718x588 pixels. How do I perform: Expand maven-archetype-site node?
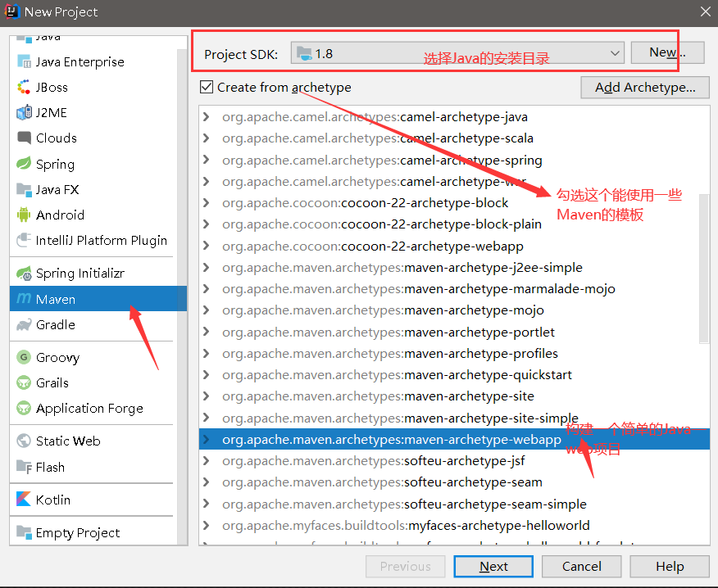pos(206,396)
